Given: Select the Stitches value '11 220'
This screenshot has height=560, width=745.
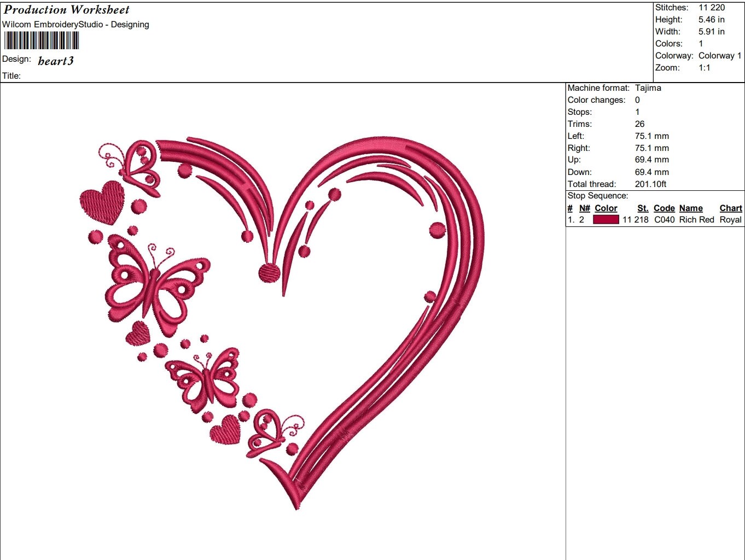Looking at the screenshot, I should click(x=712, y=8).
